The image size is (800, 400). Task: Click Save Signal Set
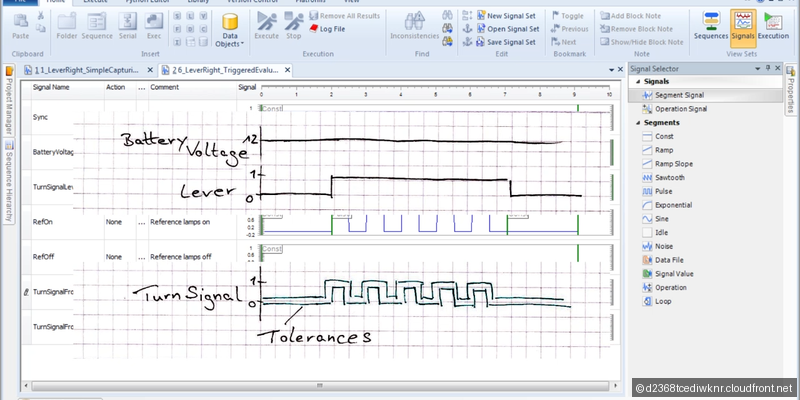(x=506, y=42)
